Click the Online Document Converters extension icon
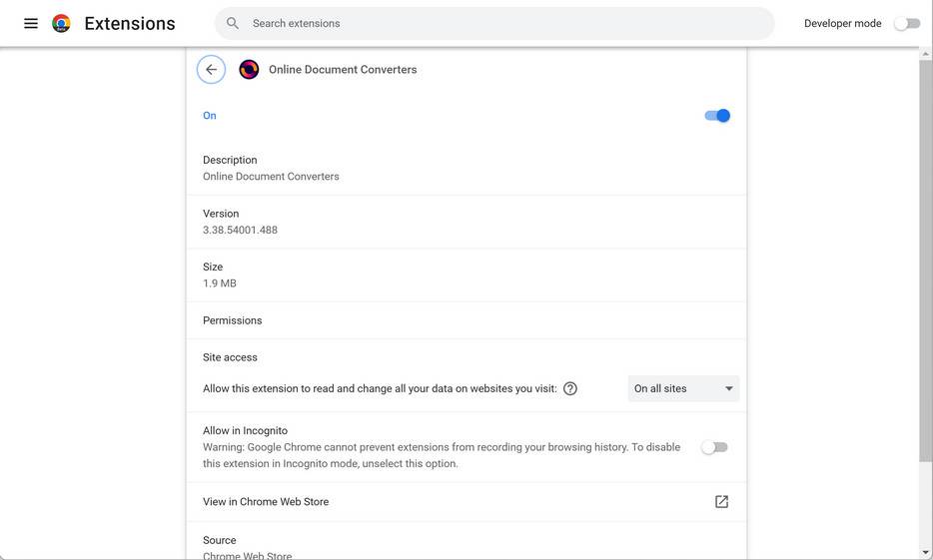The height and width of the screenshot is (560, 933). click(x=249, y=70)
